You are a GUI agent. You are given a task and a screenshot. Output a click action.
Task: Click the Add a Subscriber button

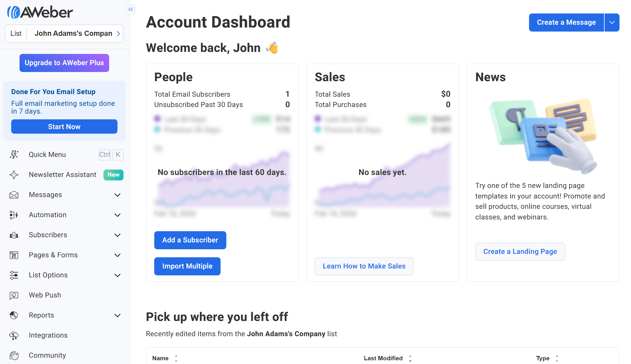[x=190, y=240]
